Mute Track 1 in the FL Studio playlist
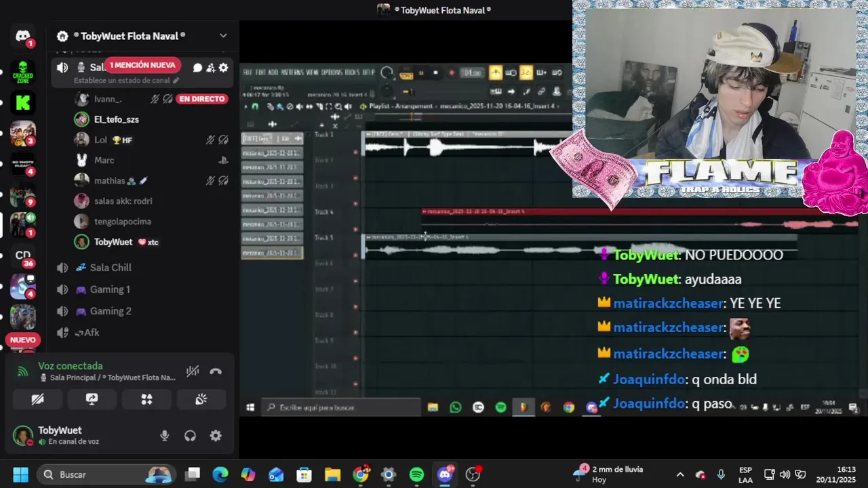 (x=355, y=152)
